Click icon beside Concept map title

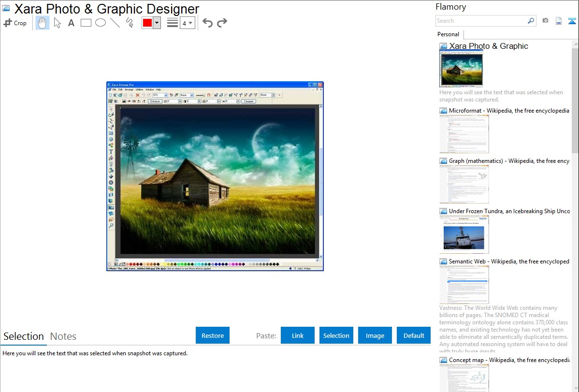click(443, 360)
